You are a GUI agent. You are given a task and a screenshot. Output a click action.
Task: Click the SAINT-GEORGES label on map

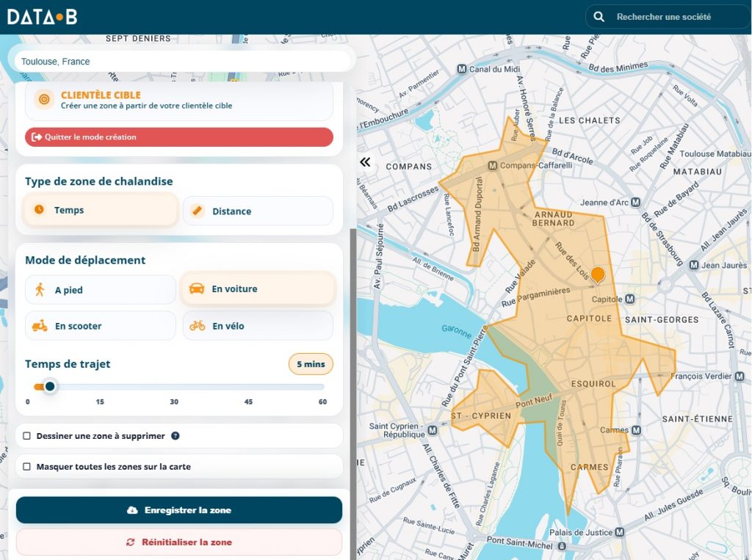662,320
